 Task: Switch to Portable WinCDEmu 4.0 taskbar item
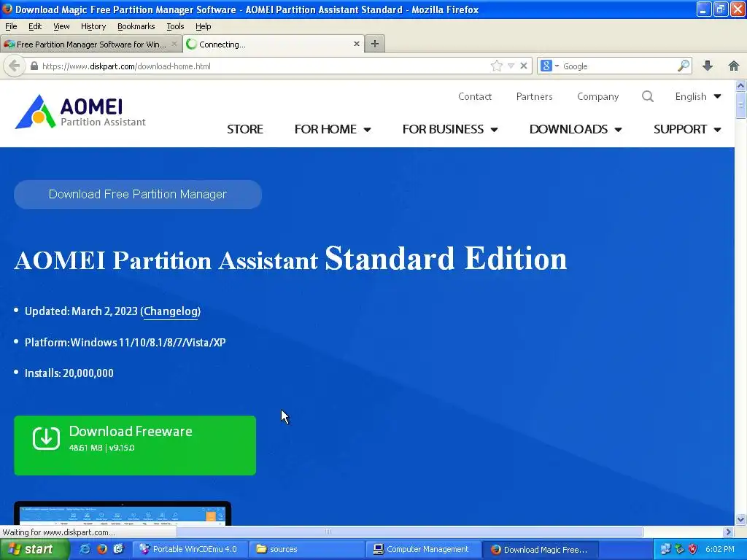(189, 549)
